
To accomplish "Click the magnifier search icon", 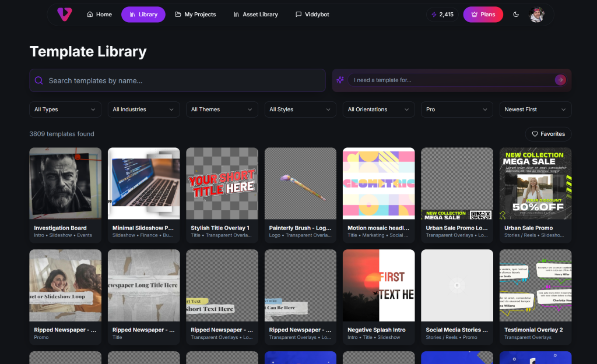I will [x=39, y=80].
